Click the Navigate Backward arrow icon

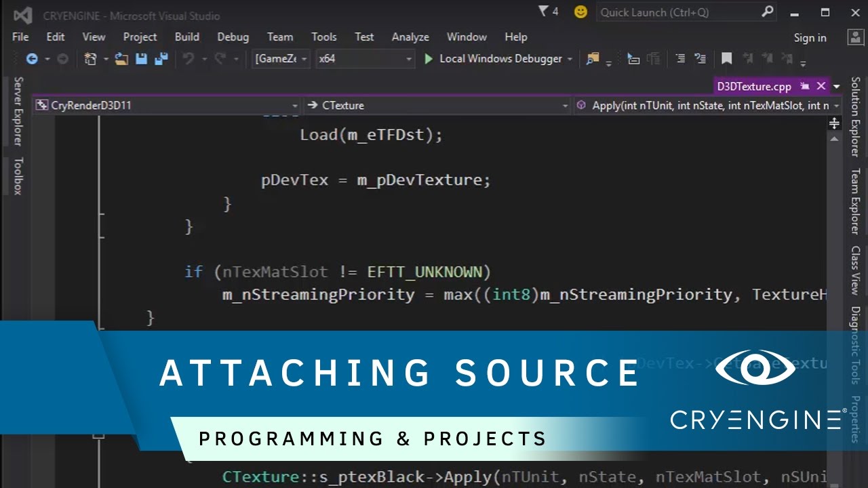tap(32, 59)
